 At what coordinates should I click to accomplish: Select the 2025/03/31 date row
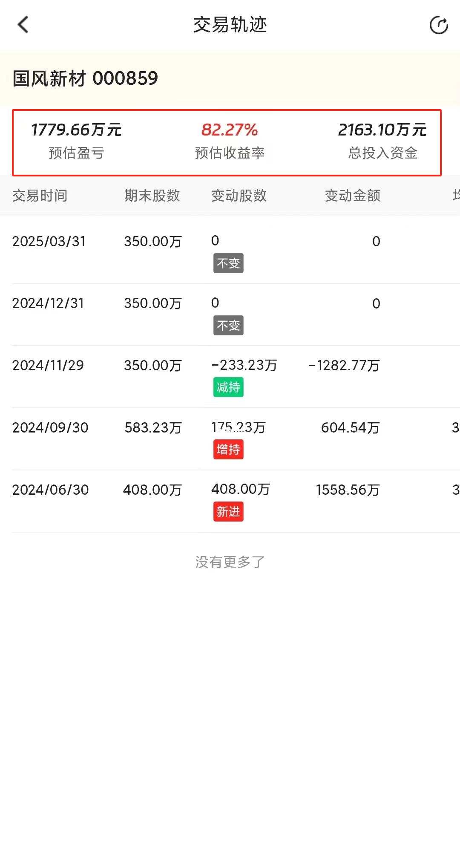(x=49, y=242)
